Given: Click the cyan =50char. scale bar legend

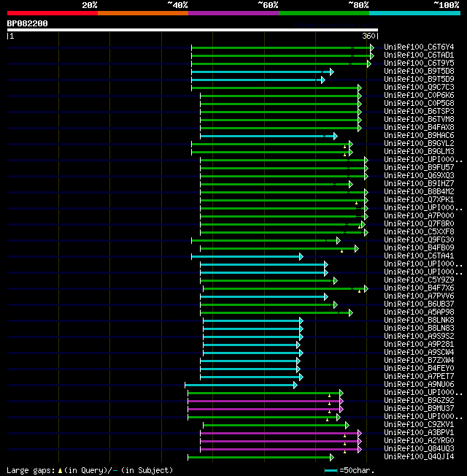Looking at the screenshot, I should click(331, 471).
